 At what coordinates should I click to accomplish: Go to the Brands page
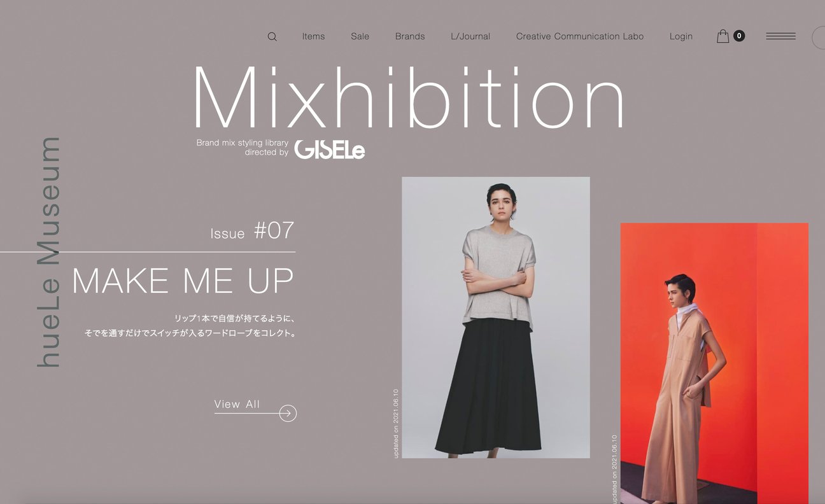click(x=410, y=36)
